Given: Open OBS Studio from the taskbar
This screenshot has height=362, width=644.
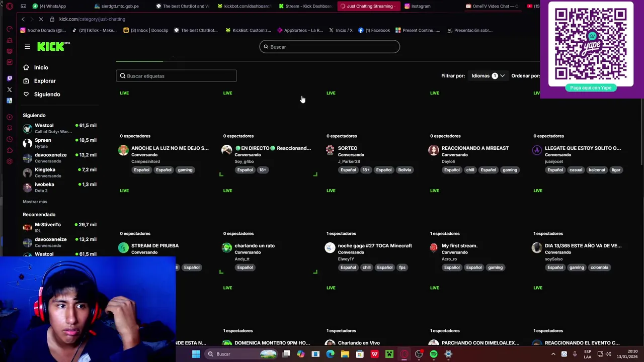Looking at the screenshot, I should point(419,354).
